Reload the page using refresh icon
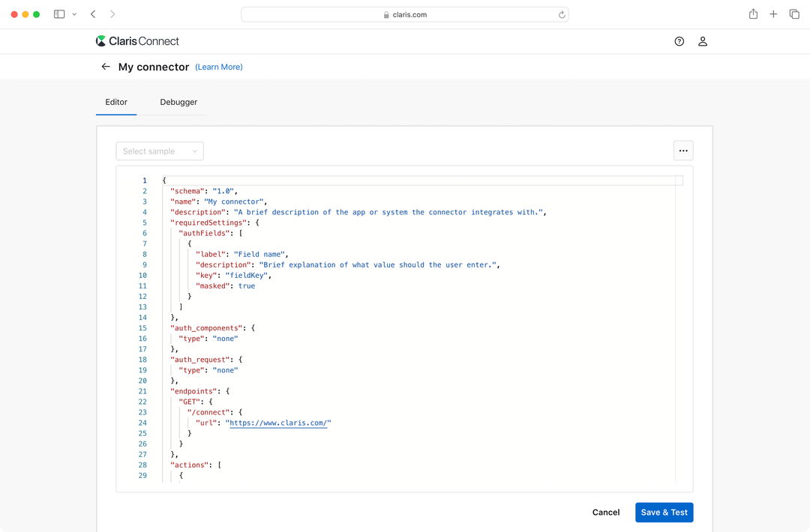This screenshot has width=810, height=532. click(x=562, y=14)
